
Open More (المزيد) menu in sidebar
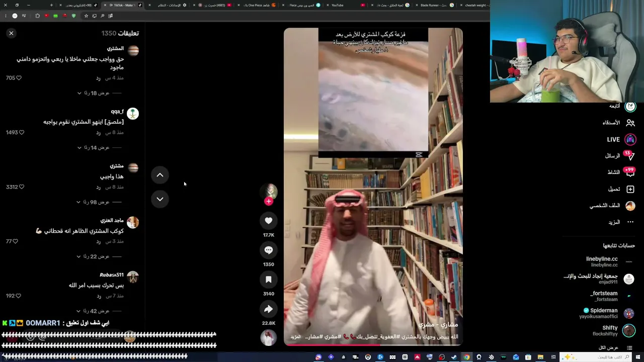pyautogui.click(x=621, y=222)
